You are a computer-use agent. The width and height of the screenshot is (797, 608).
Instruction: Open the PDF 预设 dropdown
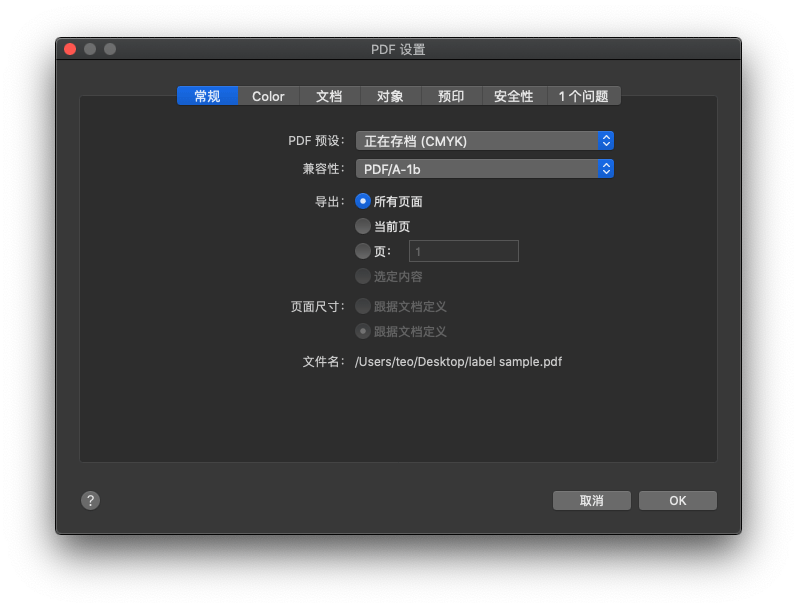(x=485, y=141)
